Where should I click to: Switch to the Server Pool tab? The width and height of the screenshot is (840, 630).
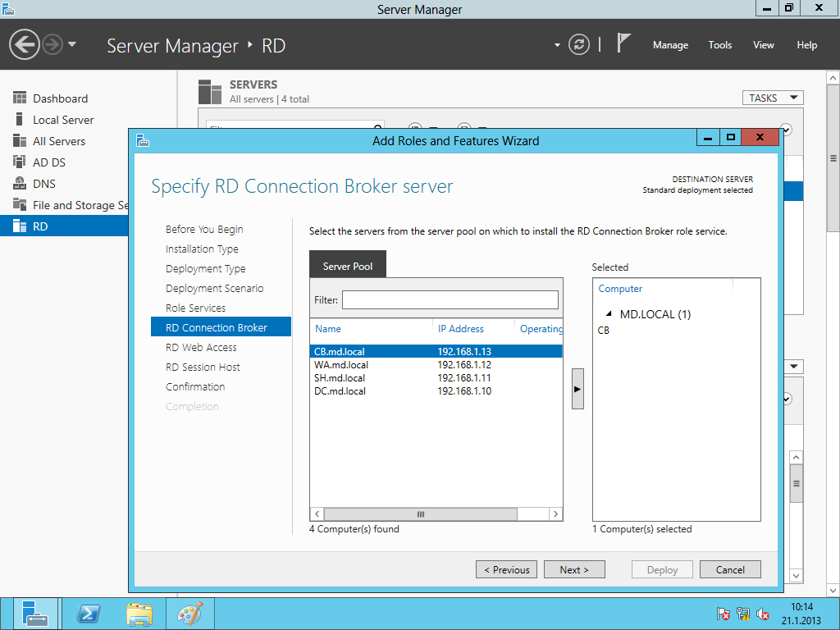coord(347,267)
